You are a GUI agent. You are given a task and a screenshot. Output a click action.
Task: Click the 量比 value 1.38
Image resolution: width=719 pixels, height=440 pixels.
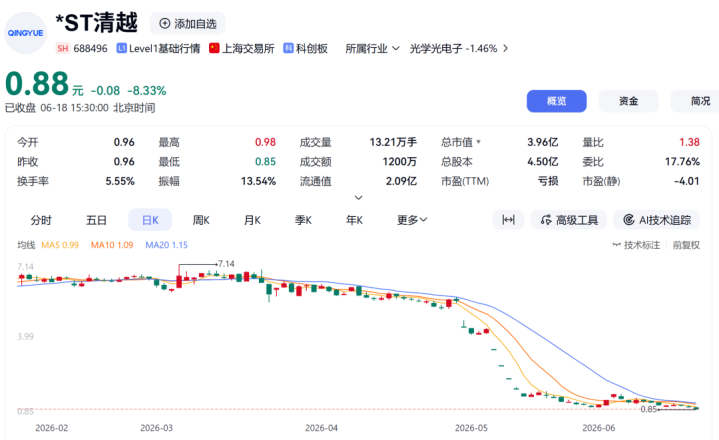(689, 142)
